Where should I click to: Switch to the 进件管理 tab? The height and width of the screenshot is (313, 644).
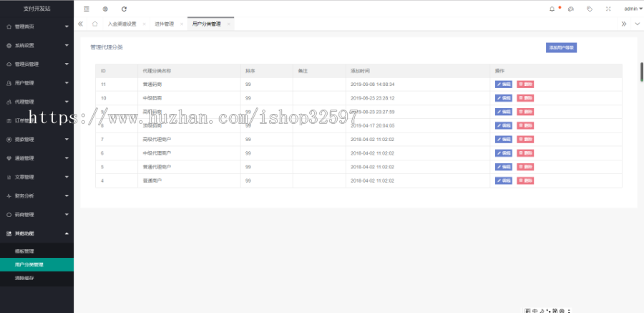[x=165, y=24]
